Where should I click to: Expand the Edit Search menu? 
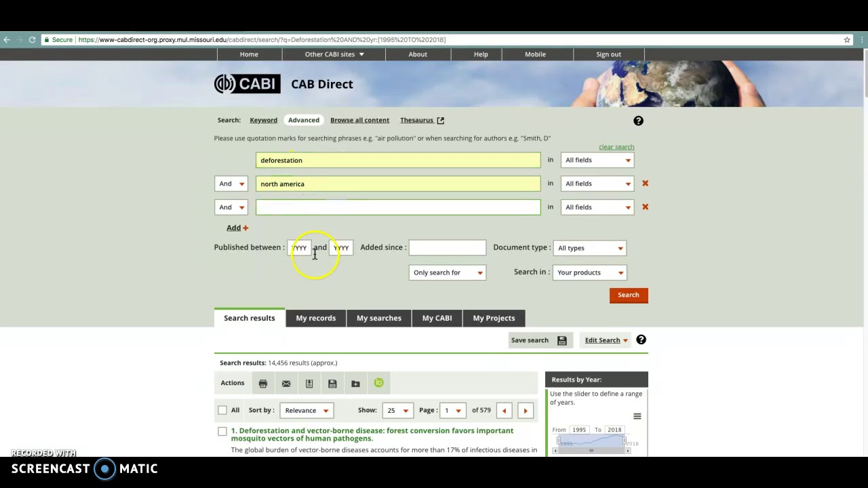click(x=606, y=340)
